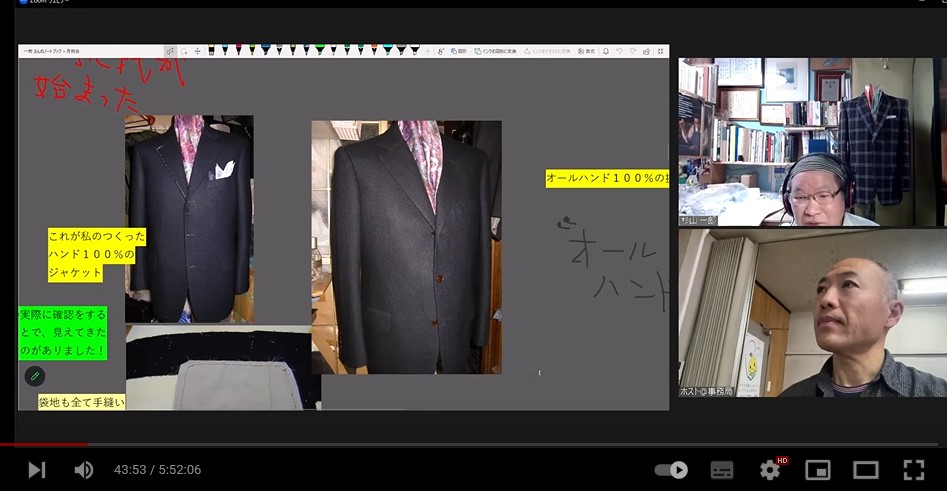This screenshot has width=947, height=491.
Task: Click Ink to Text conversion button
Action: pos(548,51)
